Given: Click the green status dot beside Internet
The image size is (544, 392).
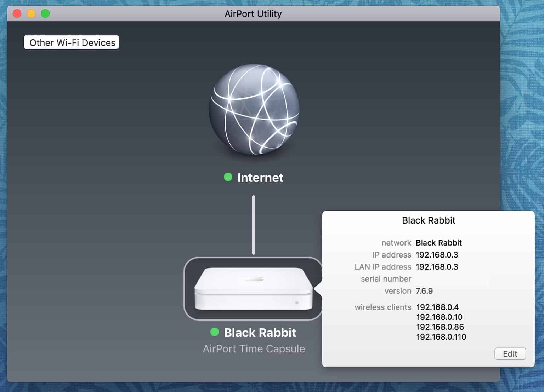Looking at the screenshot, I should click(x=228, y=177).
